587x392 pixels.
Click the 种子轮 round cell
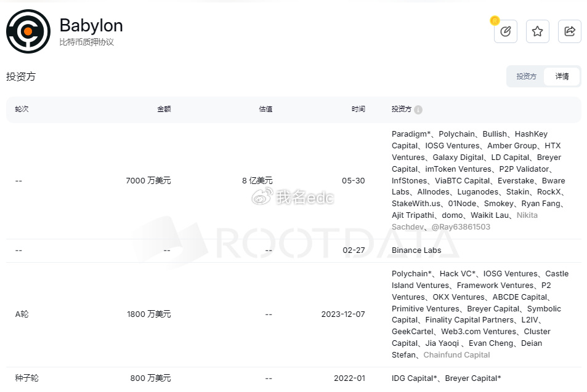(26, 378)
